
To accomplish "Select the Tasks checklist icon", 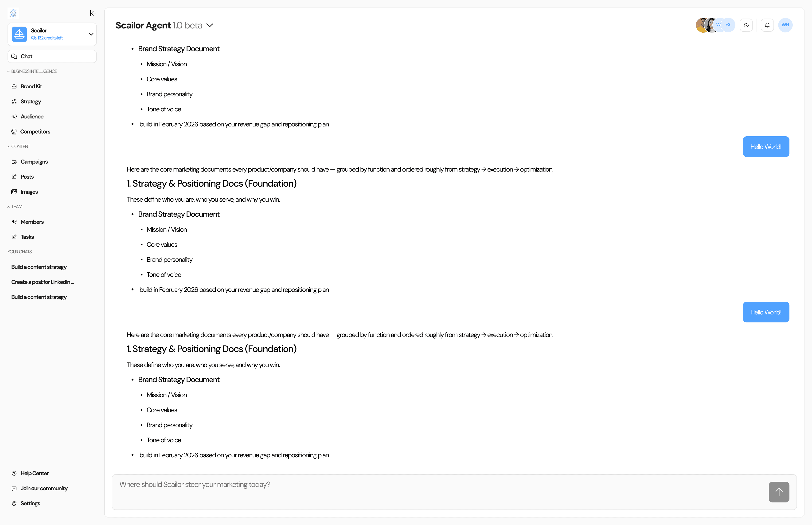I will (x=14, y=237).
